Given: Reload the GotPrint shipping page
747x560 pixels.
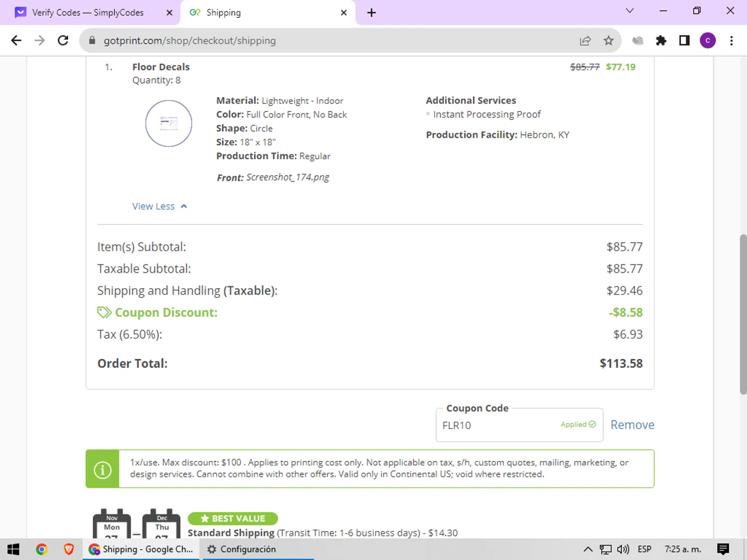Looking at the screenshot, I should [63, 40].
